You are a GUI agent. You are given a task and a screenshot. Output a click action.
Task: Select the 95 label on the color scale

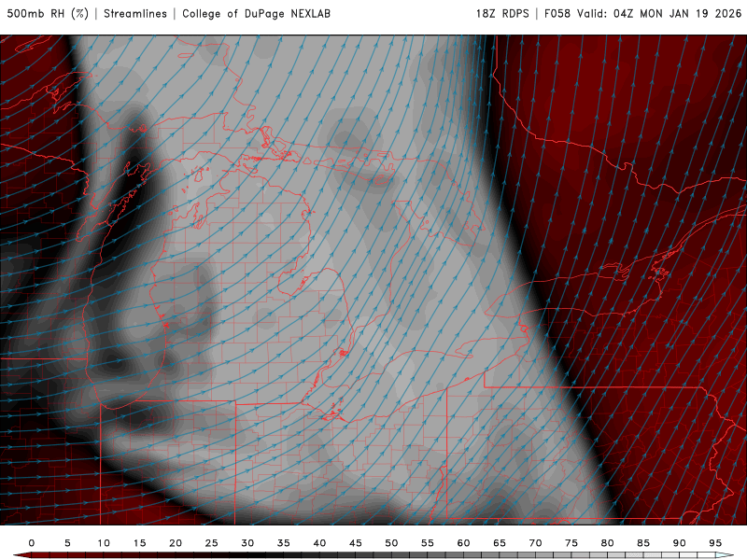point(715,543)
